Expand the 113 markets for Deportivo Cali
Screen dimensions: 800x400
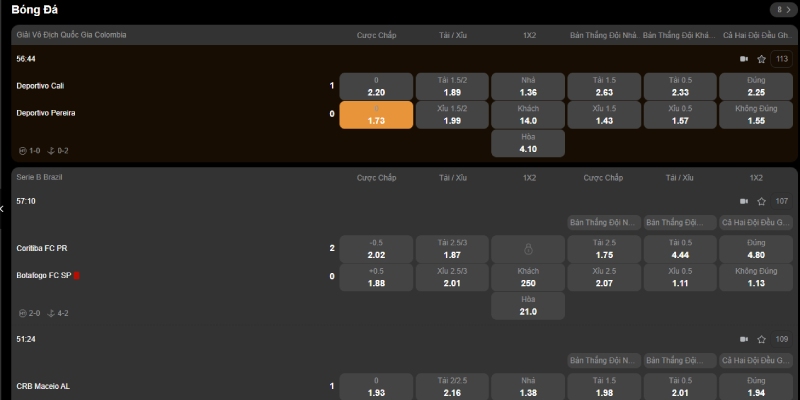coord(782,59)
